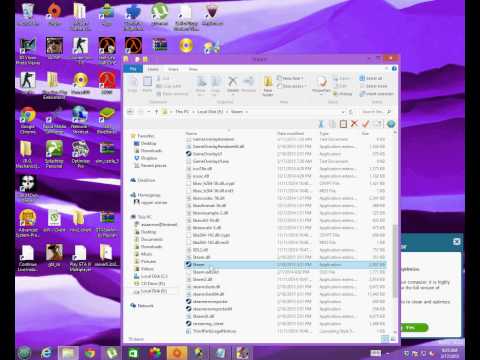Image resolution: width=480 pixels, height=360 pixels.
Task: Open the Optimizer Pro desktop shortcut
Action: [80, 154]
